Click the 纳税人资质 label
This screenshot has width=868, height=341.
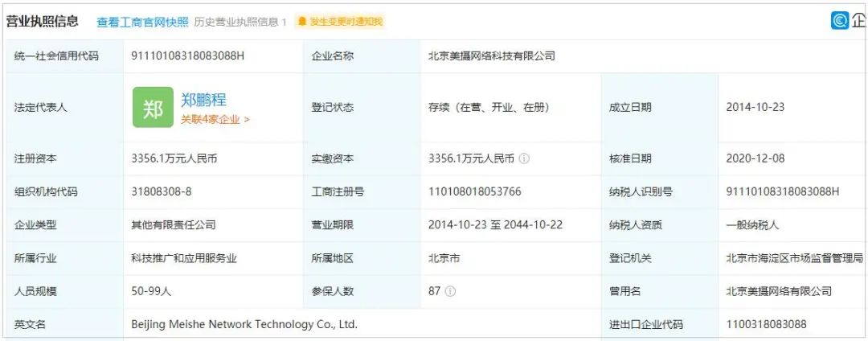pyautogui.click(x=636, y=225)
